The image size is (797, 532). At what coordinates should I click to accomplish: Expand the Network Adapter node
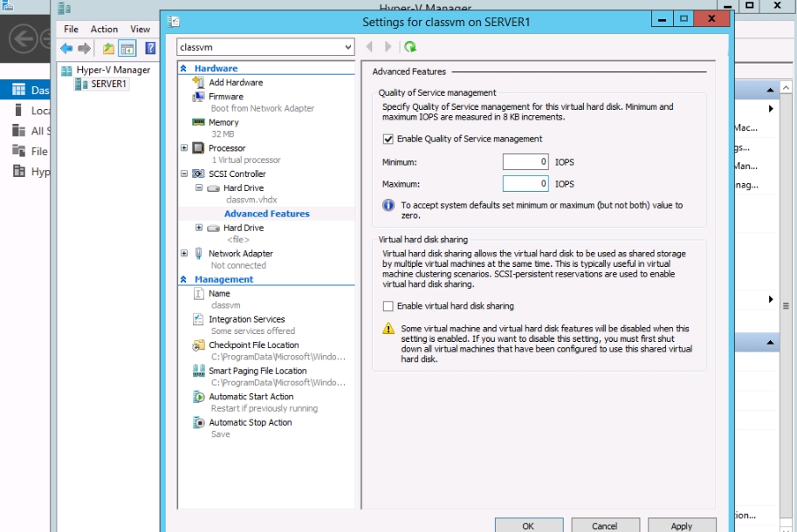tap(184, 254)
